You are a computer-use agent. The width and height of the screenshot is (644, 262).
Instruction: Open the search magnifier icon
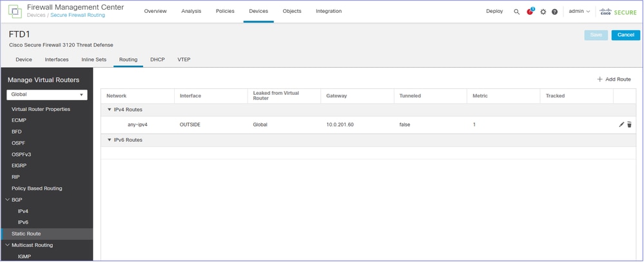tap(516, 12)
